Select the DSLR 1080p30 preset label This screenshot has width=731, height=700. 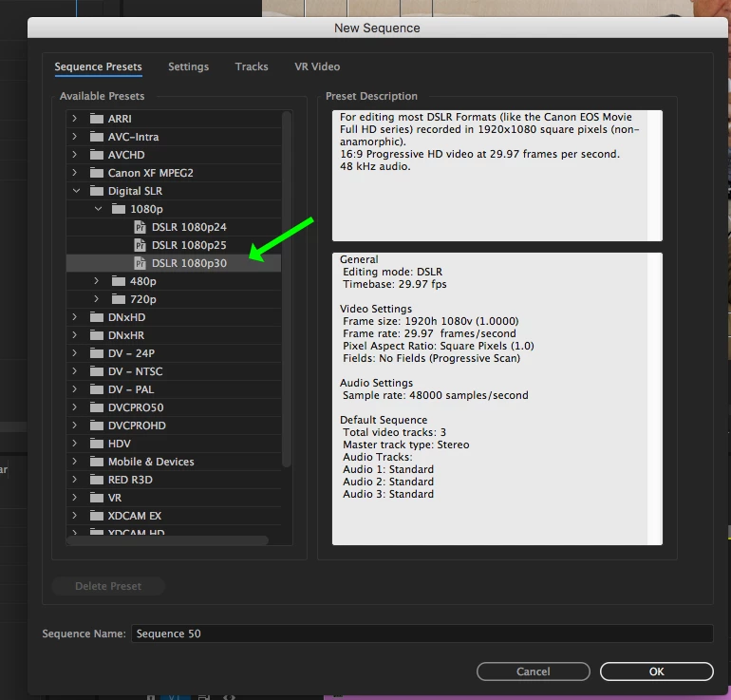click(x=189, y=263)
